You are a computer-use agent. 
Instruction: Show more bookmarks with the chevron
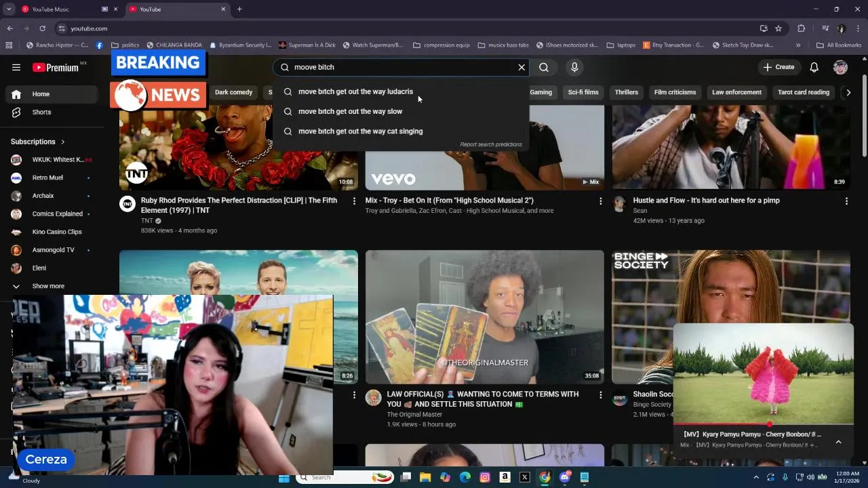[798, 45]
